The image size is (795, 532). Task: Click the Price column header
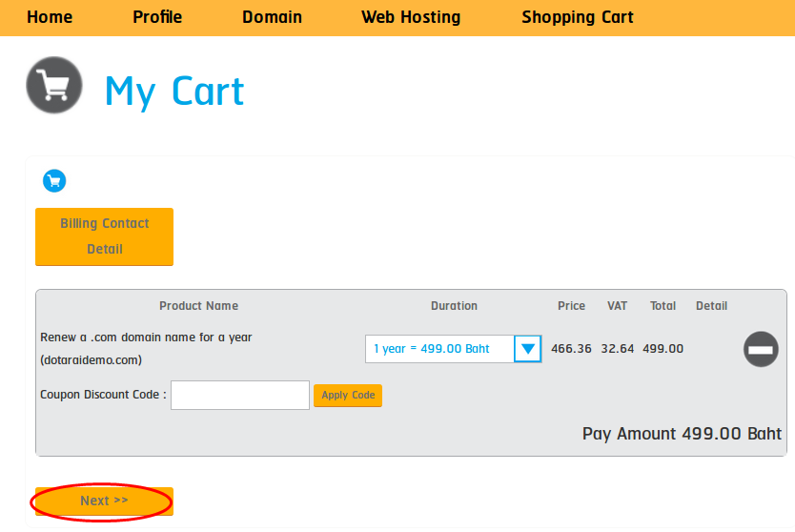(x=571, y=306)
